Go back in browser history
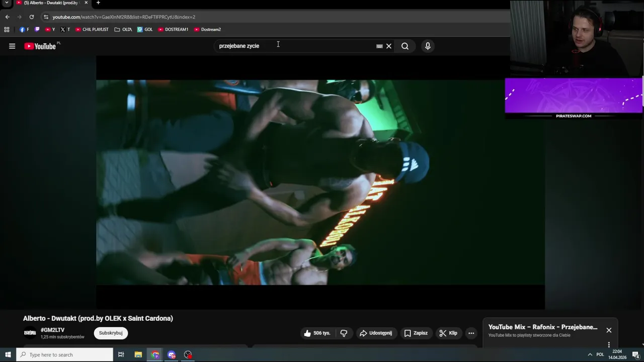 tap(7, 17)
